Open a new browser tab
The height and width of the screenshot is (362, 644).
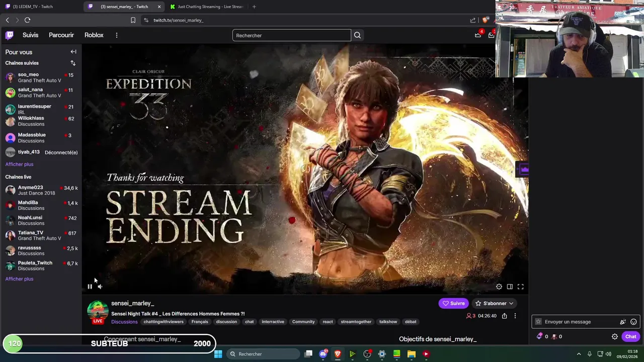[x=254, y=7]
